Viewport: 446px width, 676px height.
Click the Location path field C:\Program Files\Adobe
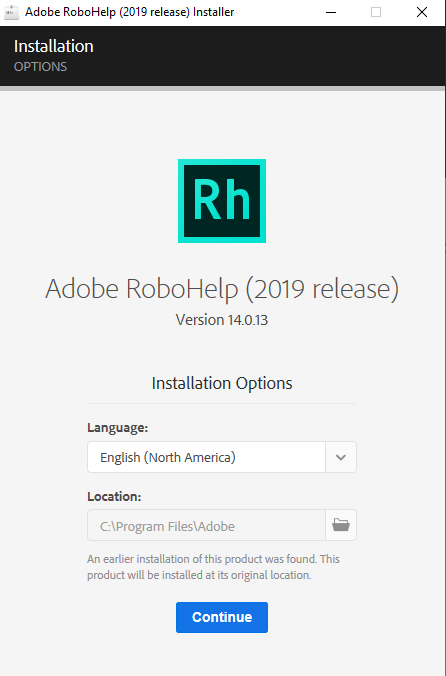click(206, 525)
